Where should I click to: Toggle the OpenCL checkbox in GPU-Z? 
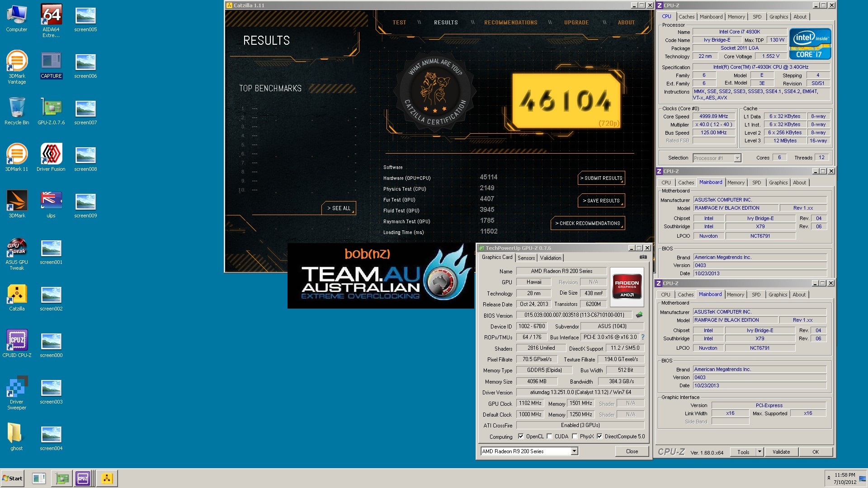point(521,436)
